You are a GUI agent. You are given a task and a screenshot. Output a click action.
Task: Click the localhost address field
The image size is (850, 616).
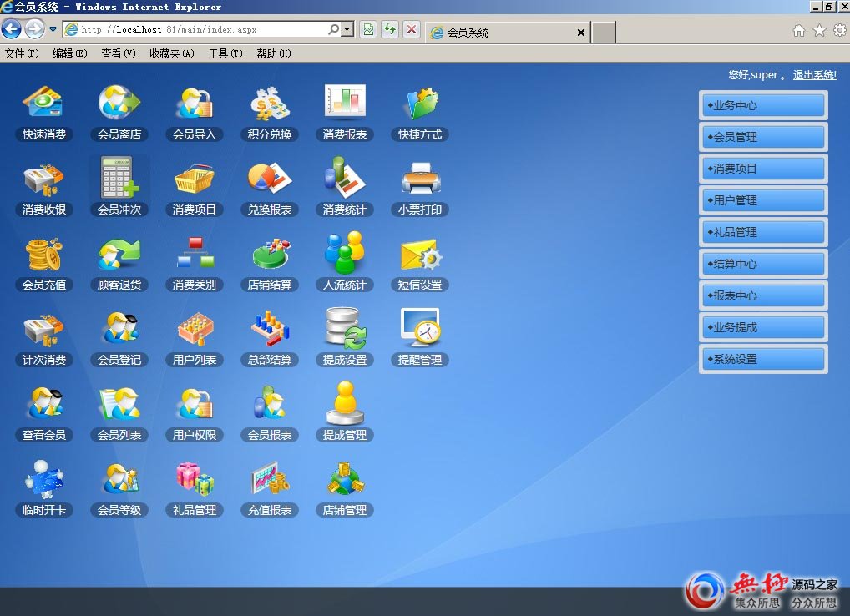tap(203, 29)
